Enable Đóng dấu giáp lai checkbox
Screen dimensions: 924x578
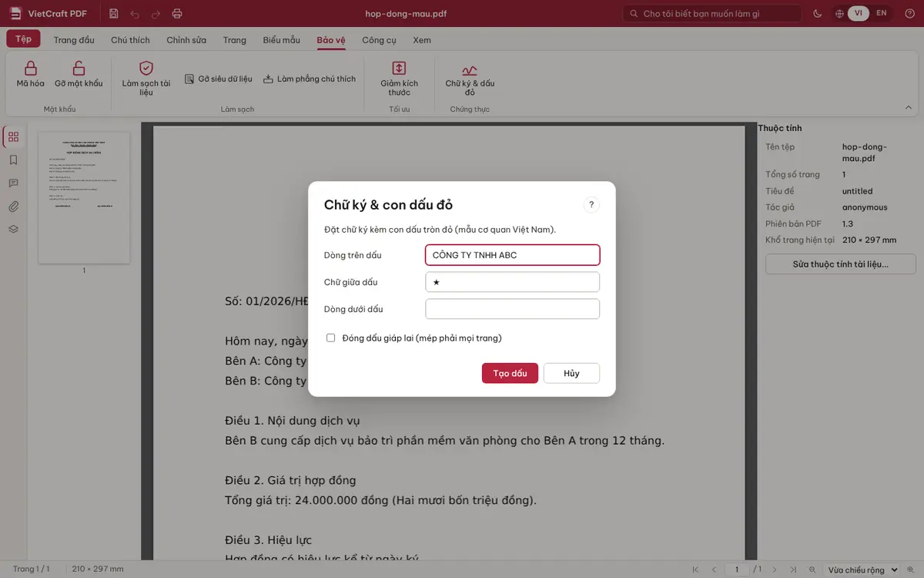331,338
